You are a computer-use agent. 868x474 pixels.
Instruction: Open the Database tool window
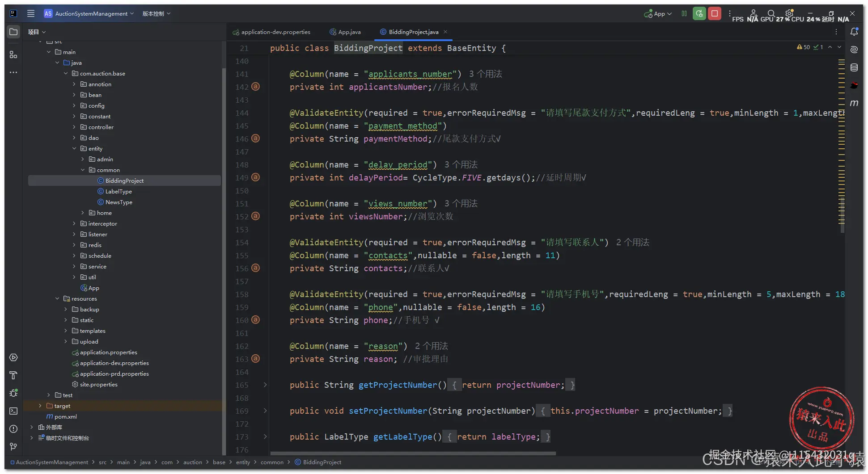(x=854, y=67)
